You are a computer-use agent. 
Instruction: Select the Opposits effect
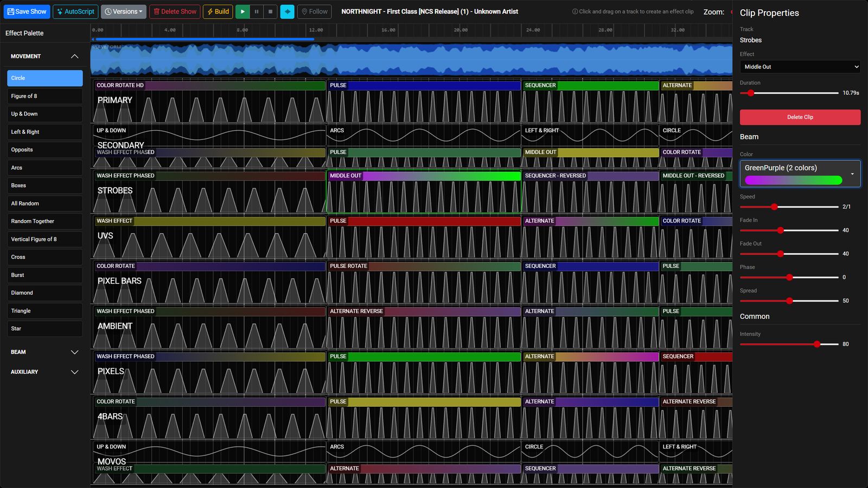(44, 150)
